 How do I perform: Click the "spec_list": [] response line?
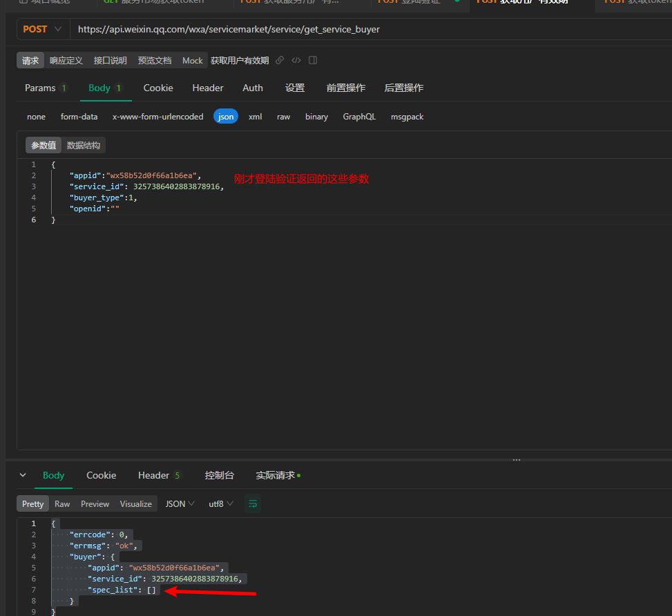(122, 590)
